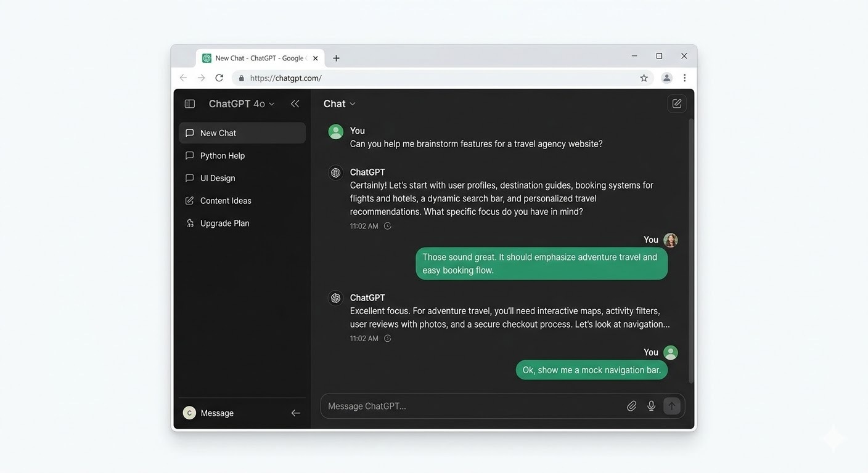Click ChatGPT logo beside first response
The image size is (868, 473).
tap(336, 173)
